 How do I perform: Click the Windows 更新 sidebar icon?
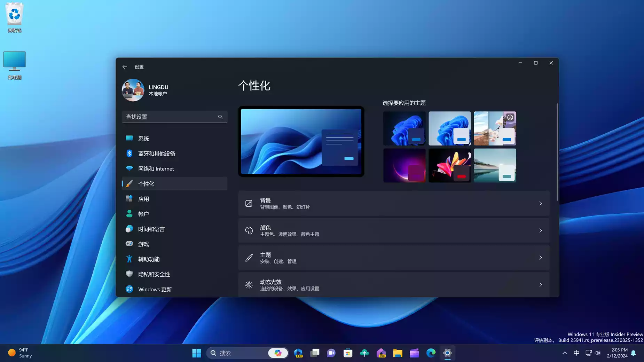[x=129, y=289]
